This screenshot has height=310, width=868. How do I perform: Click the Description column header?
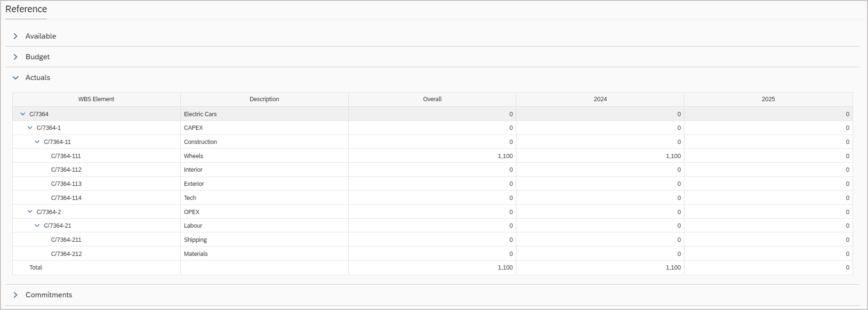click(x=265, y=99)
